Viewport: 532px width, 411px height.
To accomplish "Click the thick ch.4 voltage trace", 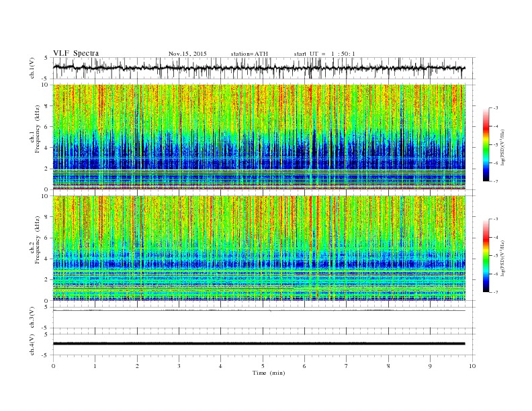I will tap(259, 344).
